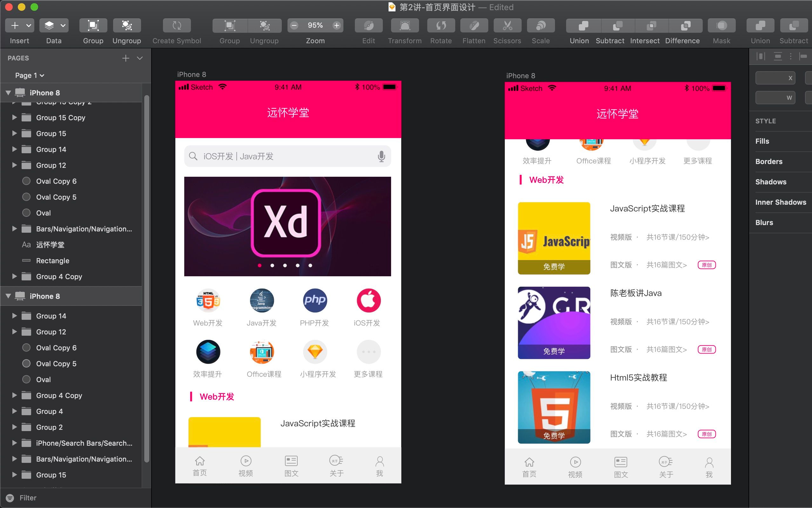Click the Filter field in layer list
812x508 pixels.
tap(28, 498)
